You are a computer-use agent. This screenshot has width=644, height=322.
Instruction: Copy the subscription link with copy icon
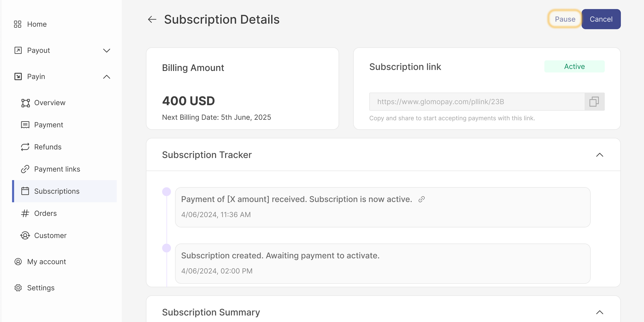(x=594, y=102)
